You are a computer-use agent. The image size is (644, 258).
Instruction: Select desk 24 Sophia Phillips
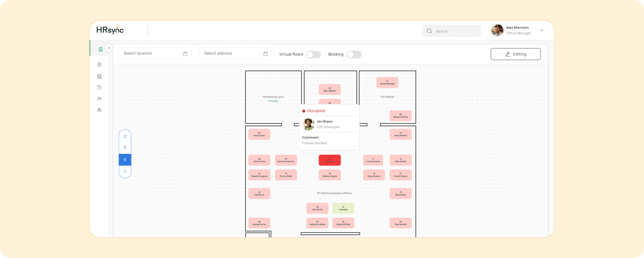343,223
